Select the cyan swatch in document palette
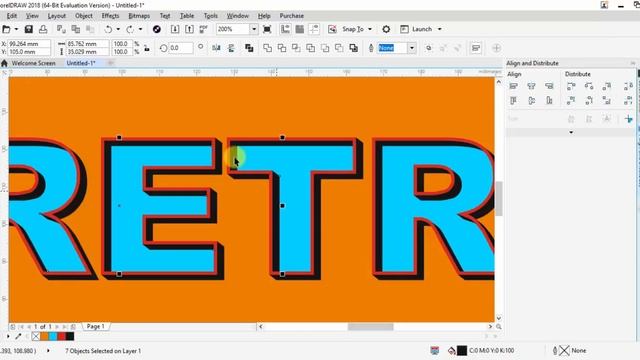The image size is (640, 360). coord(53,336)
